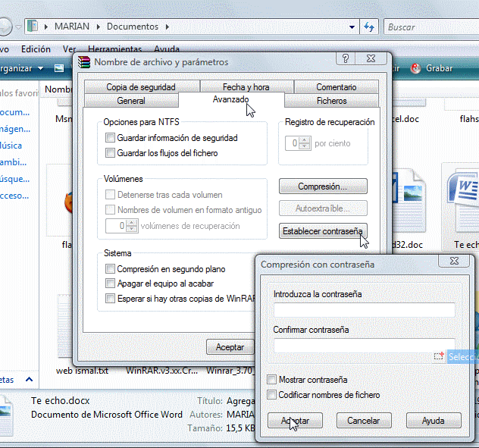
Task: Click the Grabar disc icon
Action: [x=415, y=68]
